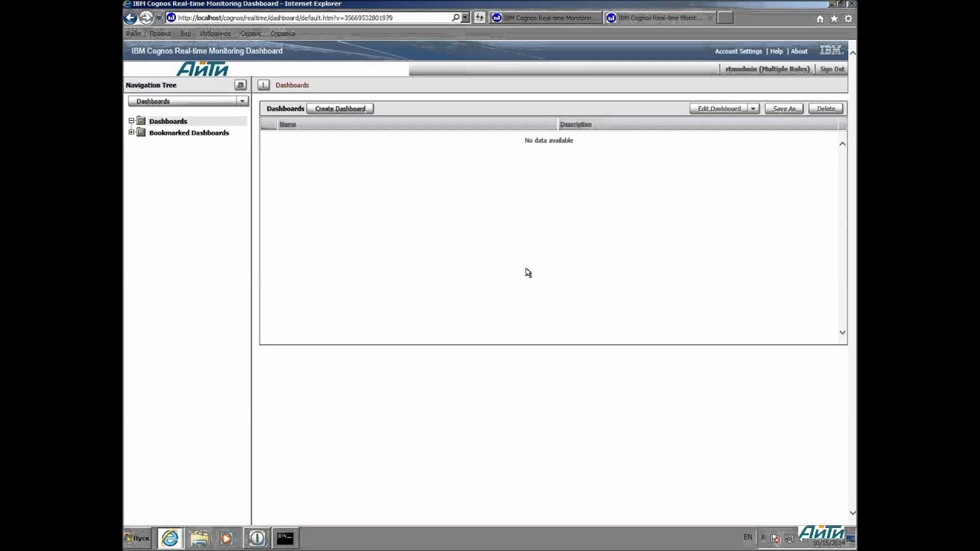Viewport: 980px width, 551px height.
Task: Open Account Settings link
Action: pyautogui.click(x=738, y=51)
